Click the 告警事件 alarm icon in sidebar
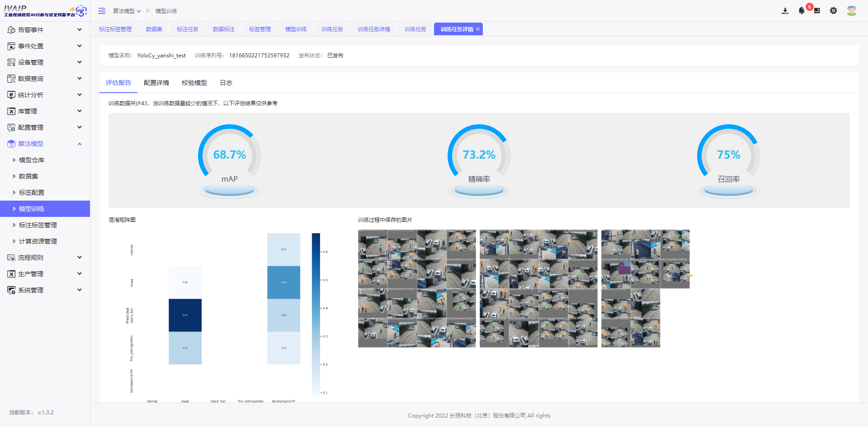868x427 pixels. [11, 30]
